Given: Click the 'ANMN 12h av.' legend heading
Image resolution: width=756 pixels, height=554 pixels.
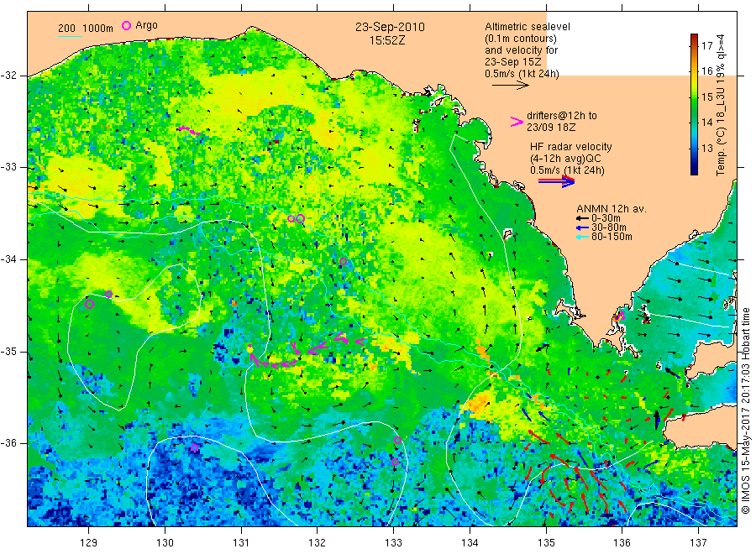Looking at the screenshot, I should [612, 209].
